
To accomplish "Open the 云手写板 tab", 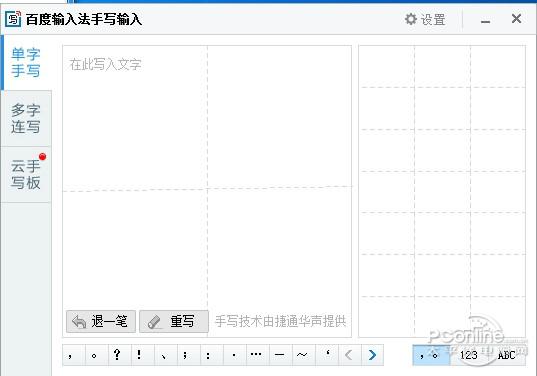I will [x=26, y=175].
